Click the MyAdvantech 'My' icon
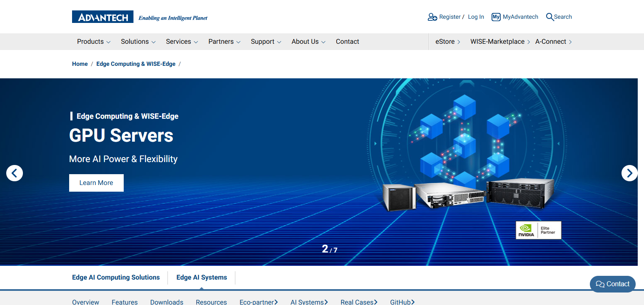This screenshot has height=305, width=644. click(496, 17)
